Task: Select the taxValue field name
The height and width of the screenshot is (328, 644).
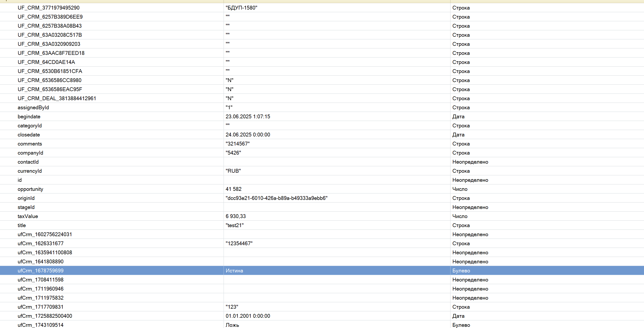Action: click(x=28, y=216)
